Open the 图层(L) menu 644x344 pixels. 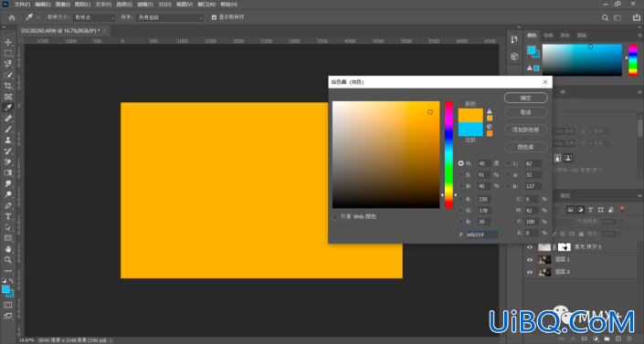[x=82, y=4]
